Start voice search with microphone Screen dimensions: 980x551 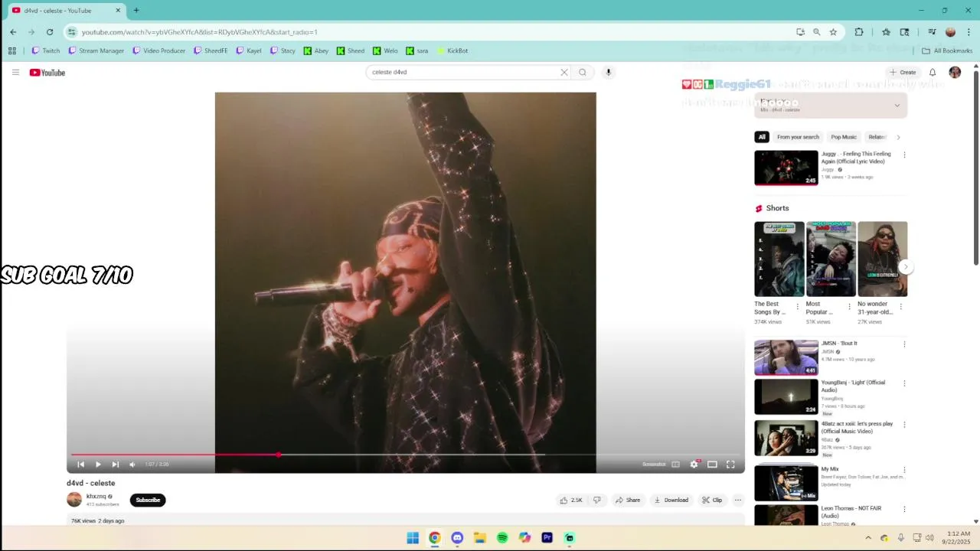pyautogui.click(x=609, y=72)
